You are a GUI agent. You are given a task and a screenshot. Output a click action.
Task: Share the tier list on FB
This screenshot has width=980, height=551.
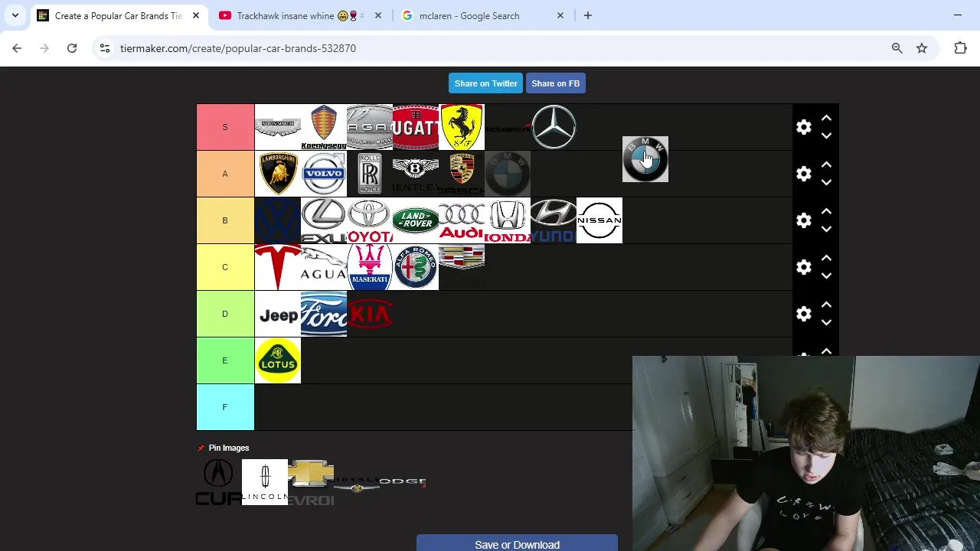pos(555,83)
